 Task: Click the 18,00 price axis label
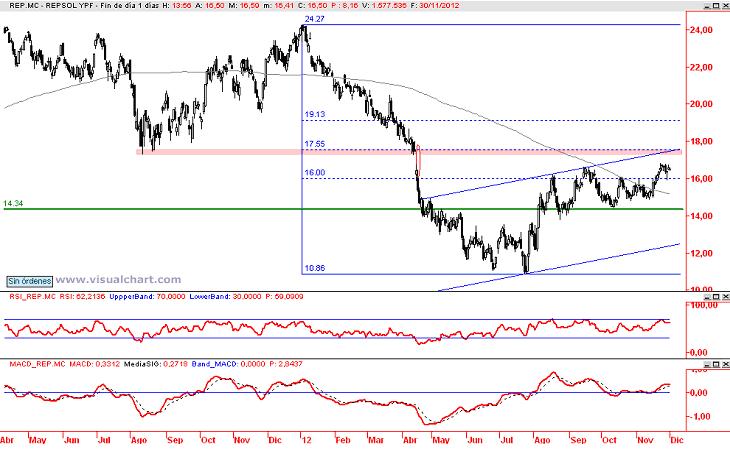tap(701, 141)
